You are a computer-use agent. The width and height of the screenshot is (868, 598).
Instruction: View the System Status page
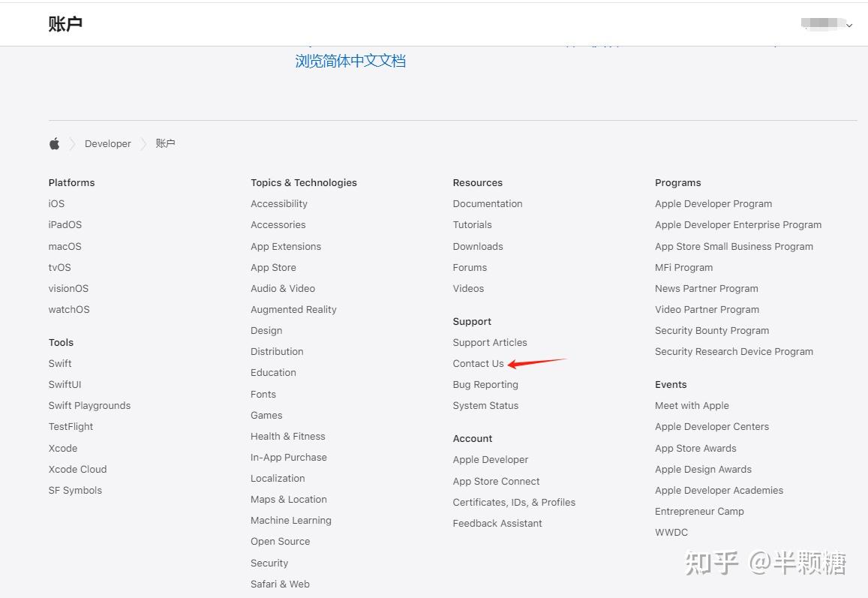[x=485, y=406]
